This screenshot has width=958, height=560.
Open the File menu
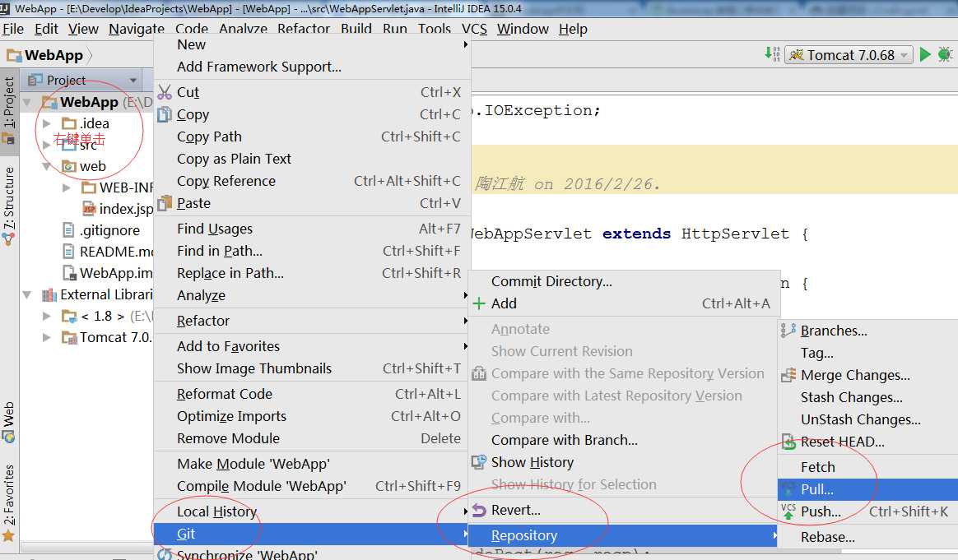tap(13, 29)
